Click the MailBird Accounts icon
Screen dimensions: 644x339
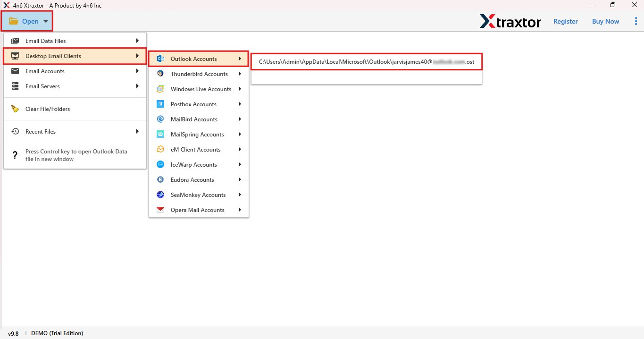click(161, 119)
